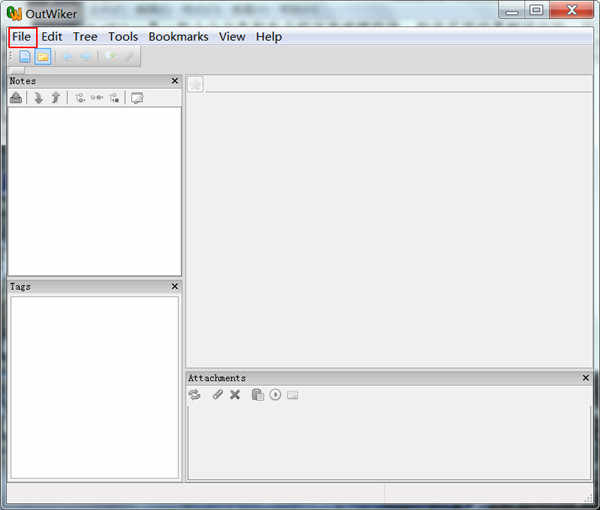Click the attach files paperclip icon
Image resolution: width=600 pixels, height=510 pixels.
217,394
